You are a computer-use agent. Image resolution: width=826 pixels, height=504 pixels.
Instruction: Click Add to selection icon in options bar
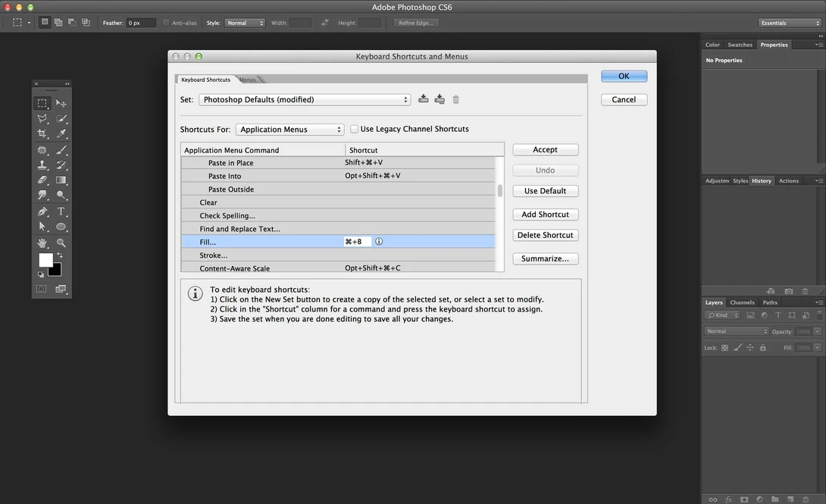tap(58, 22)
